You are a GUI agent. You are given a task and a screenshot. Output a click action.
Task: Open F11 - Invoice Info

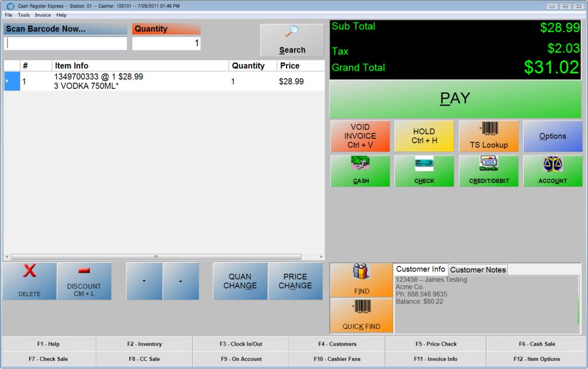[436, 359]
